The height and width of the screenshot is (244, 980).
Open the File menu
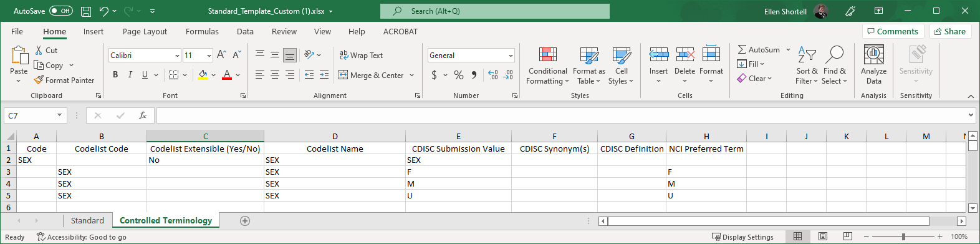[17, 32]
